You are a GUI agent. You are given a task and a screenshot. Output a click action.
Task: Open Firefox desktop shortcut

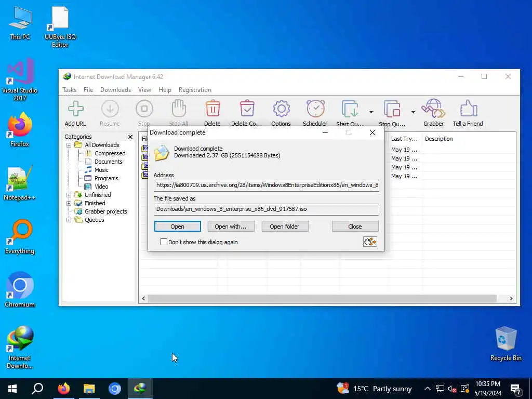coord(20,129)
